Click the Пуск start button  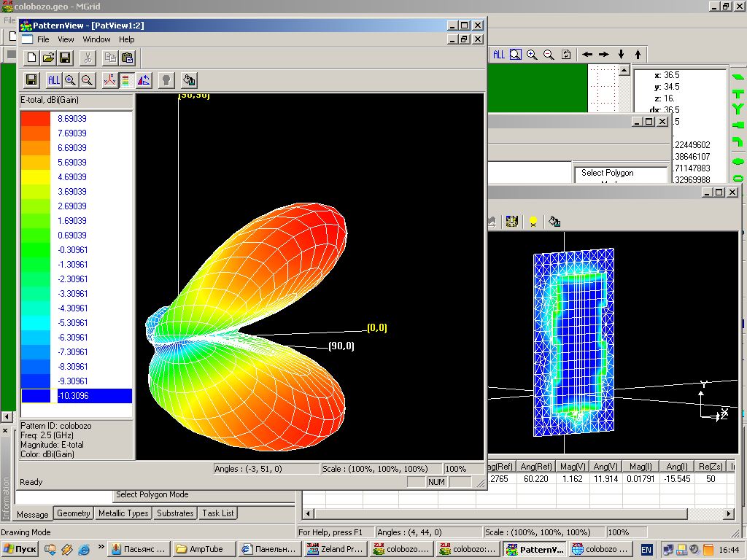[20, 549]
